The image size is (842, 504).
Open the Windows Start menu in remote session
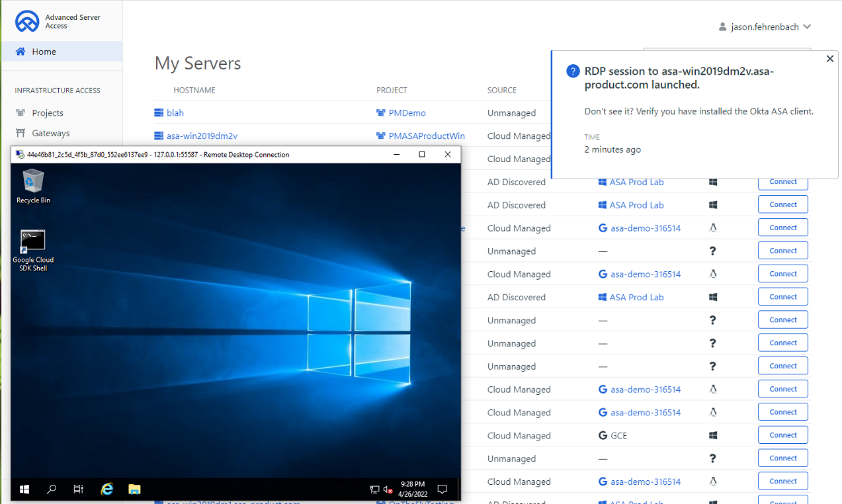click(x=24, y=489)
